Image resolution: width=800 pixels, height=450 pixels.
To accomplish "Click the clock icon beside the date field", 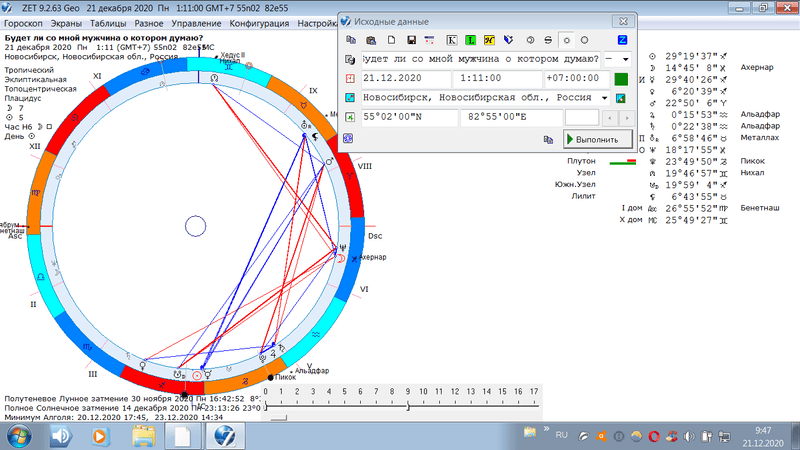I will [350, 78].
